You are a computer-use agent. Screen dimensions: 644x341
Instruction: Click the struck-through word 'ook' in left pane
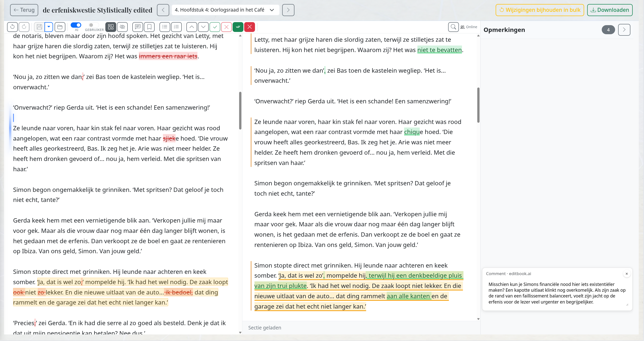pos(18,292)
